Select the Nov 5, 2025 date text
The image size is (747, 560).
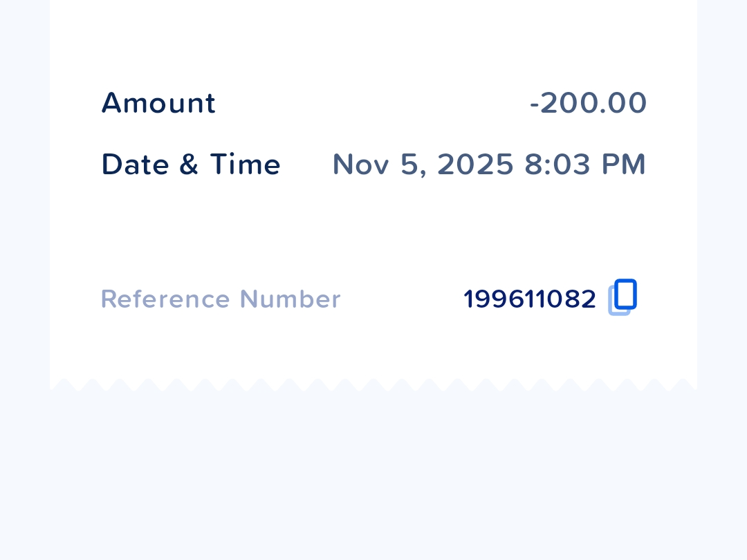(x=423, y=165)
